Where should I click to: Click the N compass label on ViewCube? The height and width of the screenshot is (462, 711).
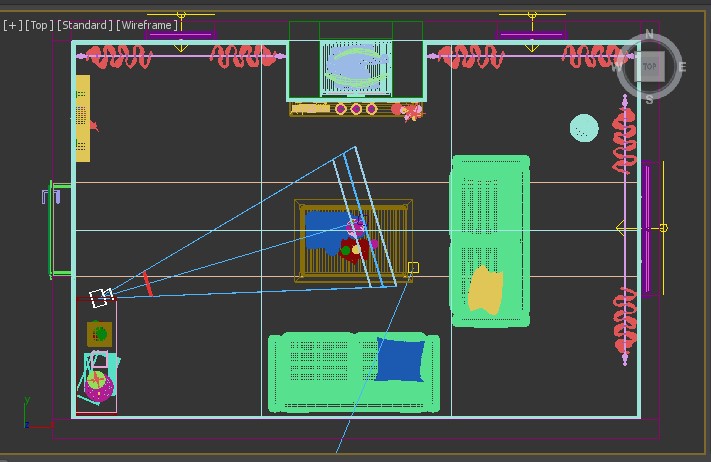(649, 34)
